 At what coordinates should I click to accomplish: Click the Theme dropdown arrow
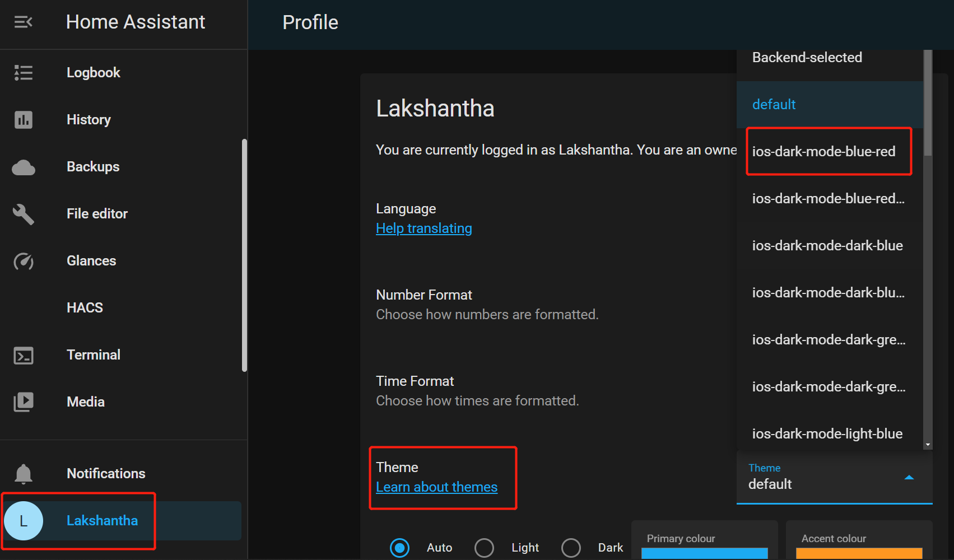point(909,478)
